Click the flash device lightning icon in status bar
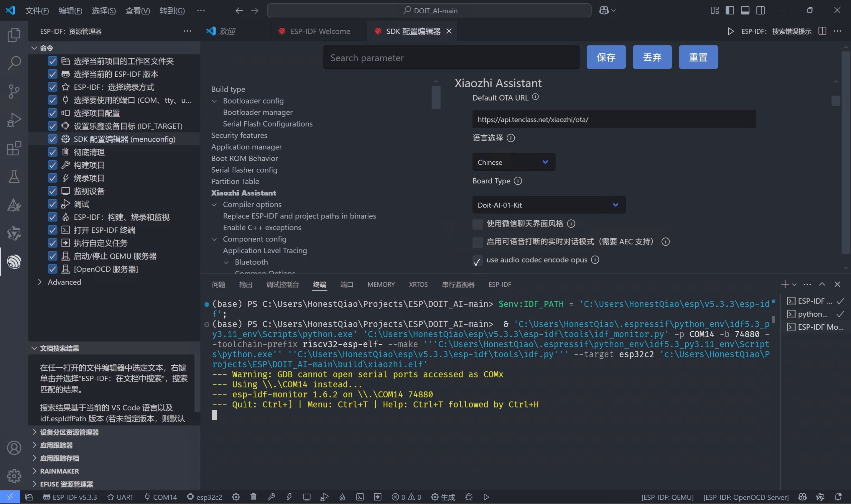851x504 pixels. pos(289,497)
